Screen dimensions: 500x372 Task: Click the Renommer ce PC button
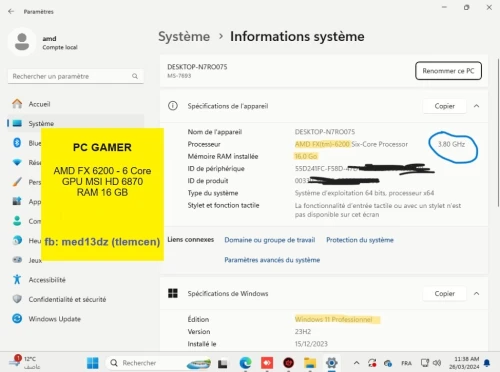coord(448,71)
